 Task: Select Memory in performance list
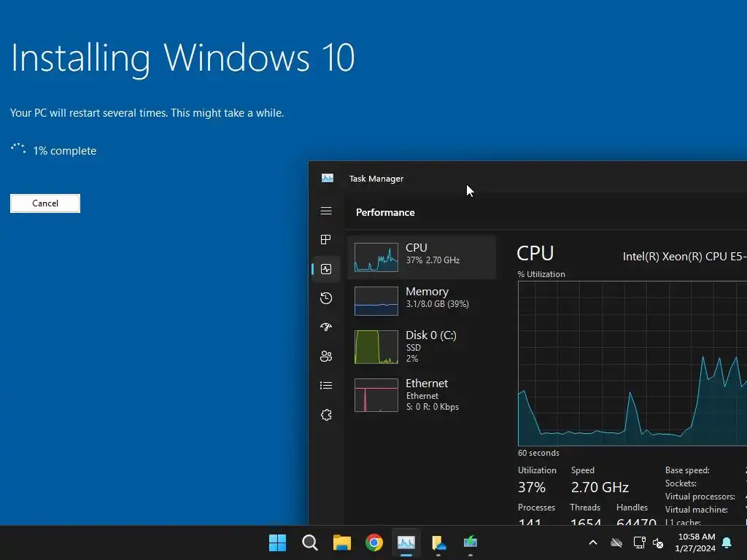click(x=422, y=301)
